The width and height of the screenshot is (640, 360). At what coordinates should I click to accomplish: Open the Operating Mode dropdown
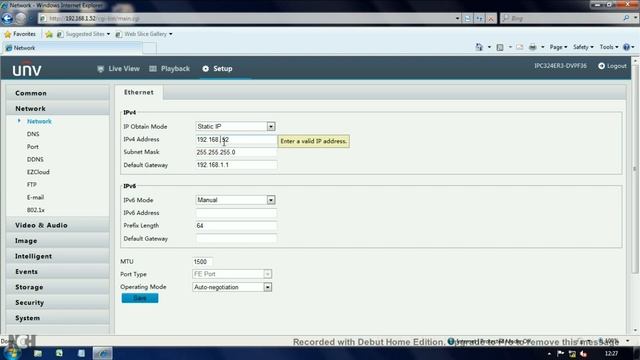coord(232,287)
